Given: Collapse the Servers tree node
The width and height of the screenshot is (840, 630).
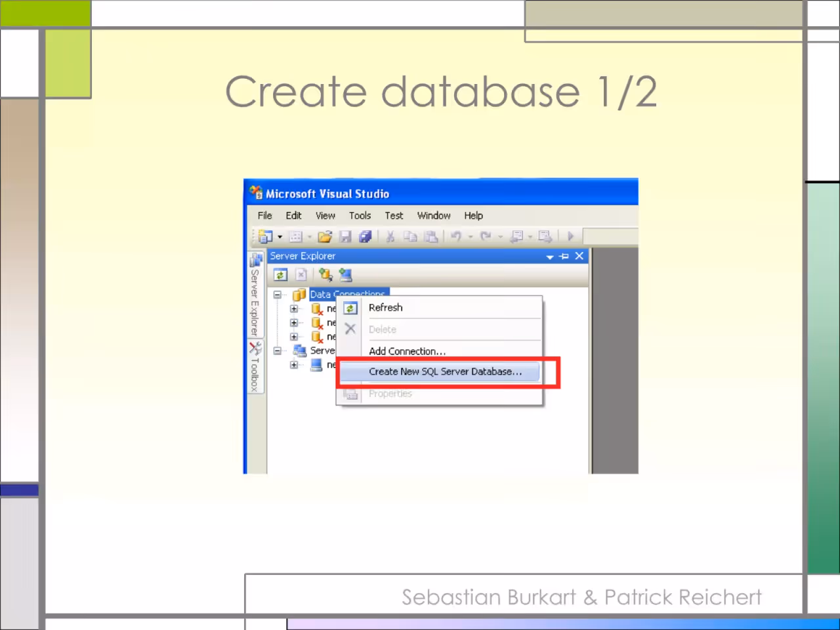Looking at the screenshot, I should coord(278,350).
